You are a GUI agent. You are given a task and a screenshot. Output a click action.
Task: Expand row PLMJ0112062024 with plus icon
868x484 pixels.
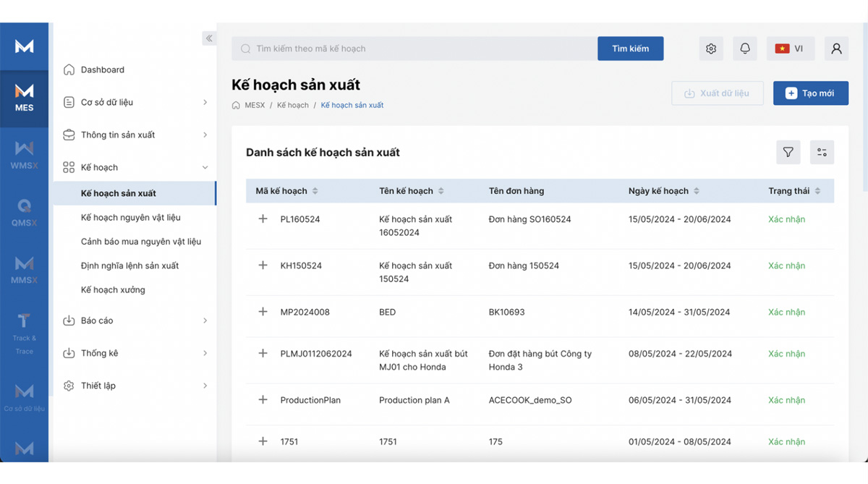point(263,353)
